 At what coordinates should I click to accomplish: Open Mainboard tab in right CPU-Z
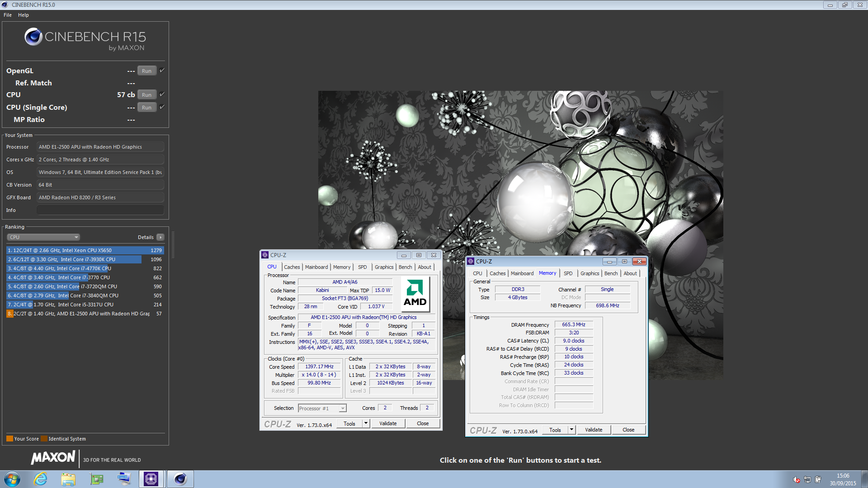coord(522,273)
